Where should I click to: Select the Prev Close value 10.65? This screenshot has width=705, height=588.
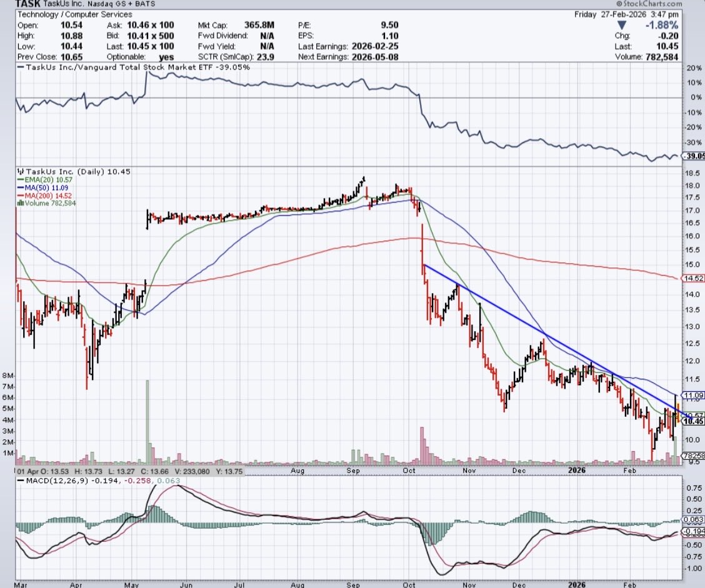coord(71,57)
